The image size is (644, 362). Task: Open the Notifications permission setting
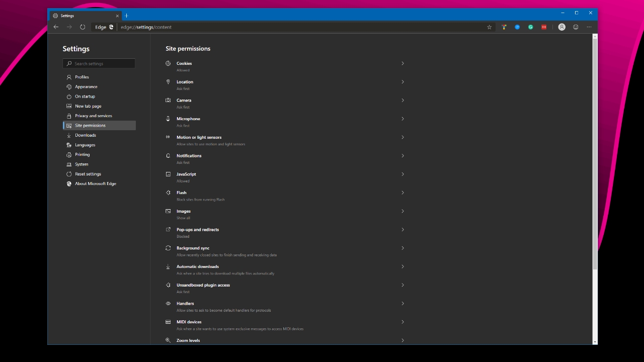coord(189,156)
